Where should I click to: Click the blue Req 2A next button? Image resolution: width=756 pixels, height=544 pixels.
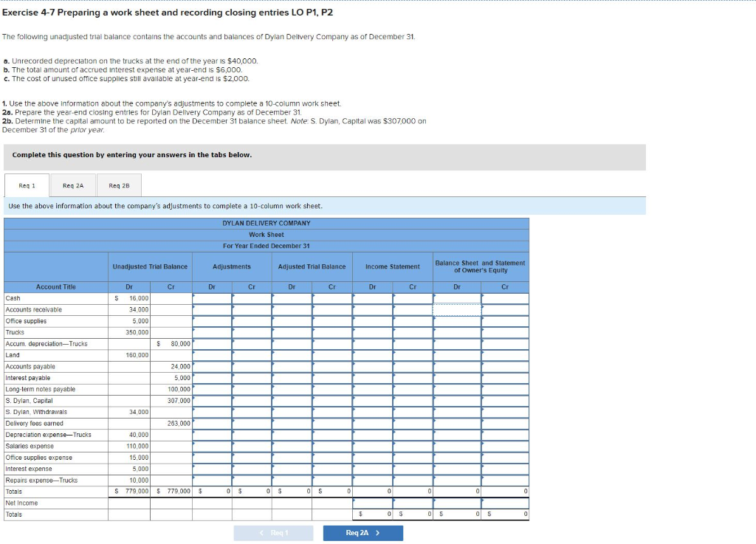[x=363, y=533]
